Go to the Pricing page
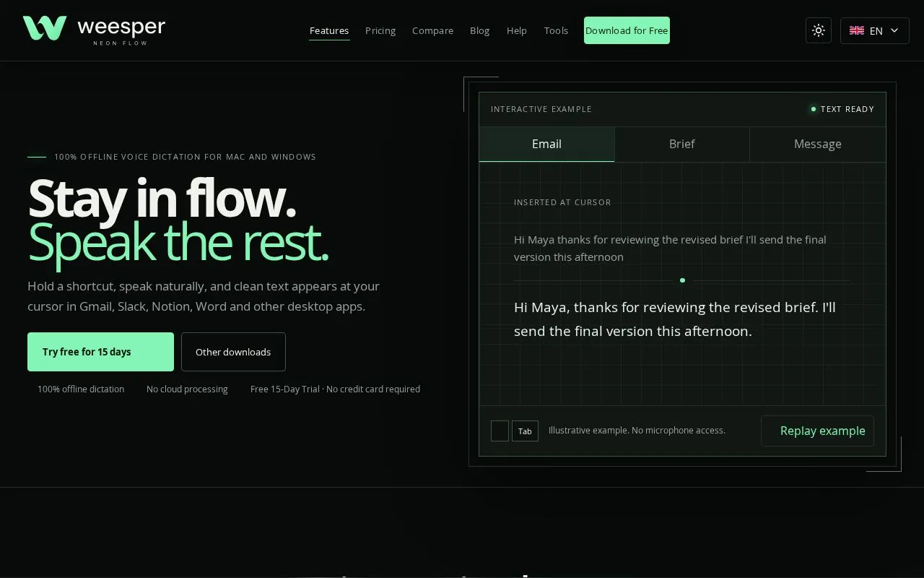The width and height of the screenshot is (924, 578). click(380, 30)
